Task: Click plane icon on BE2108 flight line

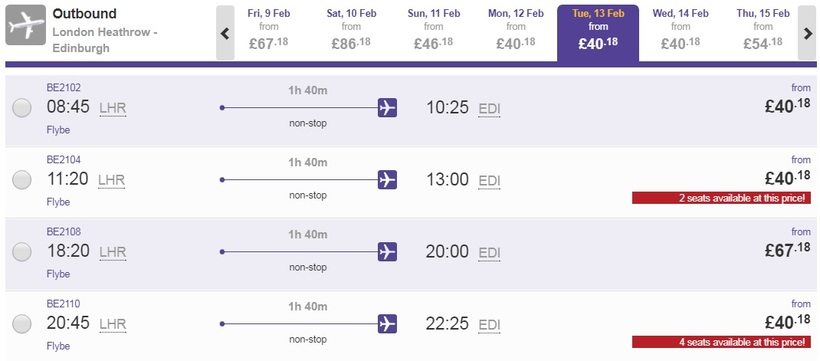Action: coord(387,252)
